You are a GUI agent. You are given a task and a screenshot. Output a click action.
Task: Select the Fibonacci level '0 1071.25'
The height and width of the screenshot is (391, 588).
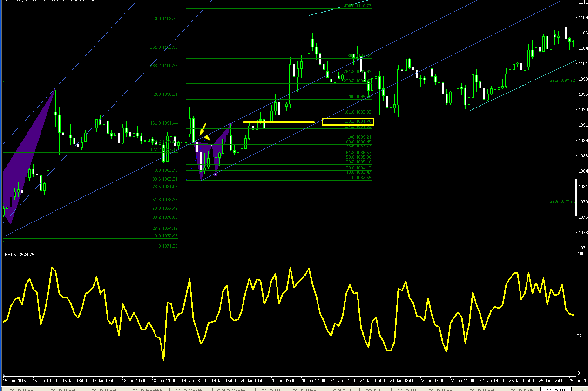[x=168, y=246]
